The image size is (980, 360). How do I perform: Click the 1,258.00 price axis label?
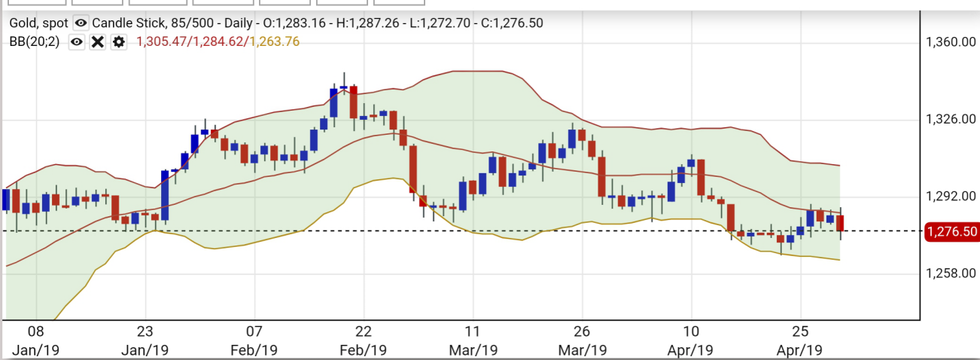(x=950, y=273)
